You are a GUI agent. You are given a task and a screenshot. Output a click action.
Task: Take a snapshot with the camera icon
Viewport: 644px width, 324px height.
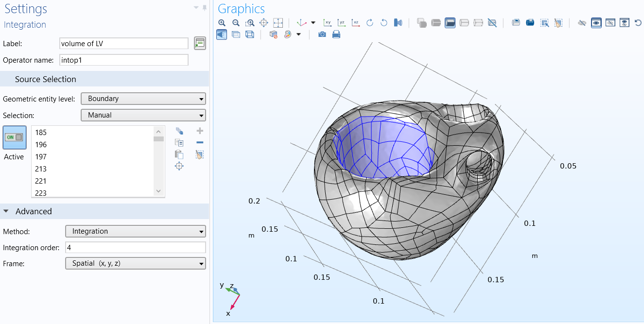pos(322,34)
